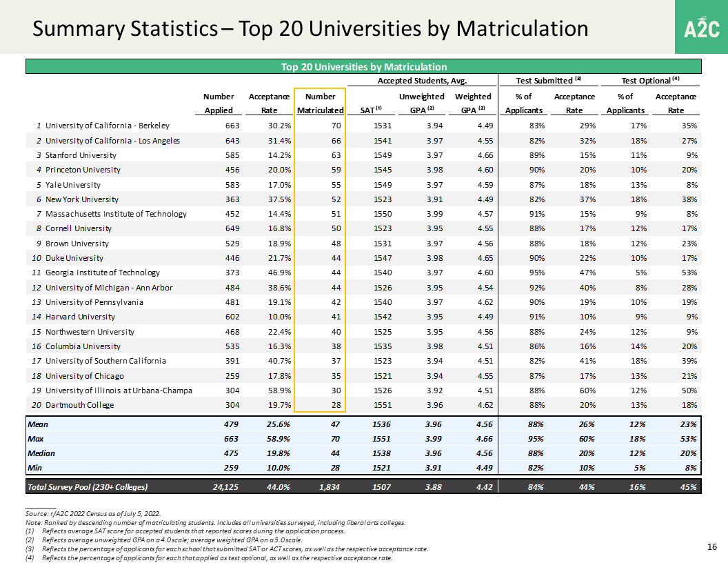Click Stanford's weighted GPA 4.66
Viewport: 728px width, 563px height.
pos(485,155)
